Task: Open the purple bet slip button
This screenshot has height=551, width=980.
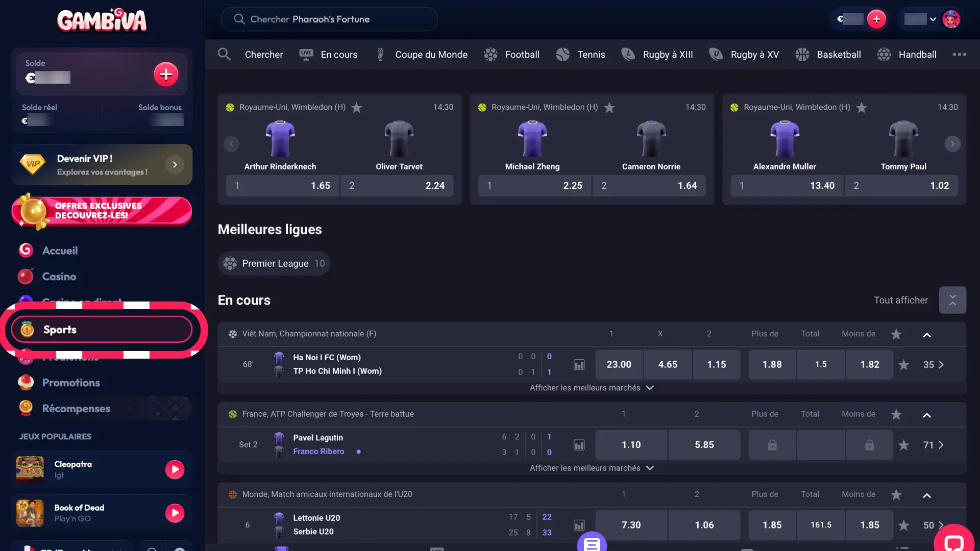Action: [592, 543]
